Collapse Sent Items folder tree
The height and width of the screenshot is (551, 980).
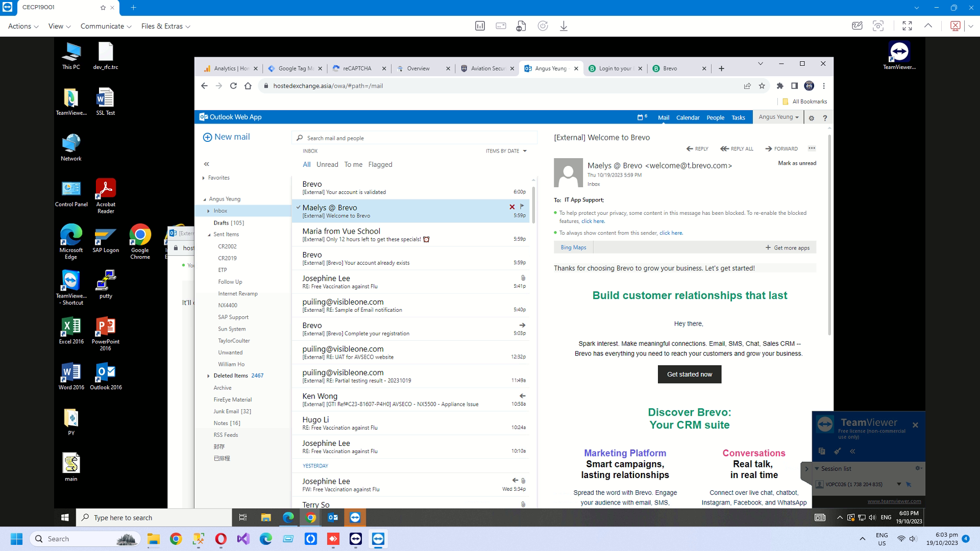(209, 235)
